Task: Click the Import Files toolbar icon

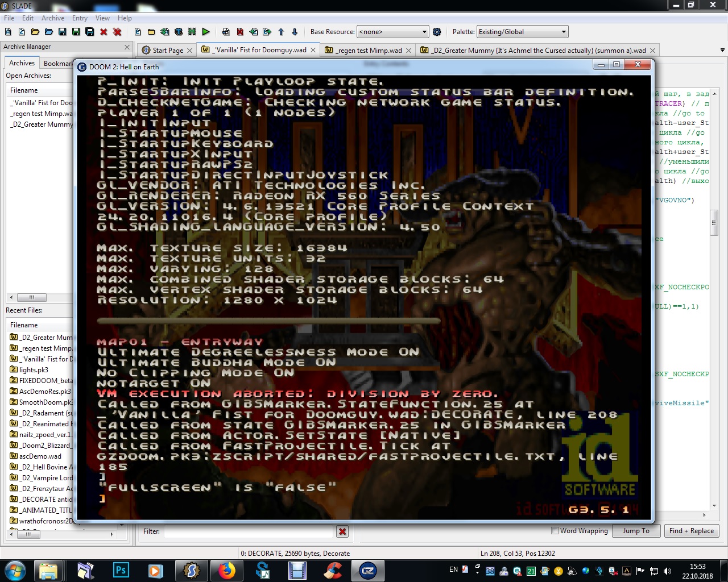Action: tap(165, 32)
